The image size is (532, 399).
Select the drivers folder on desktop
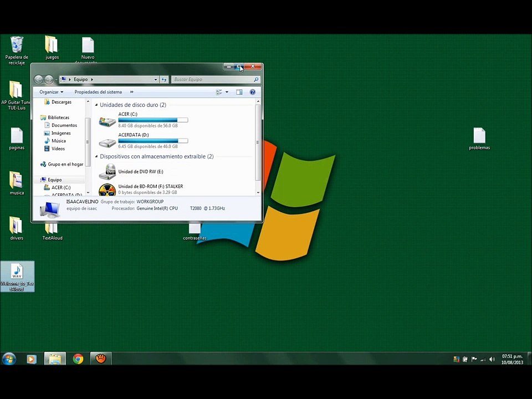click(x=16, y=228)
